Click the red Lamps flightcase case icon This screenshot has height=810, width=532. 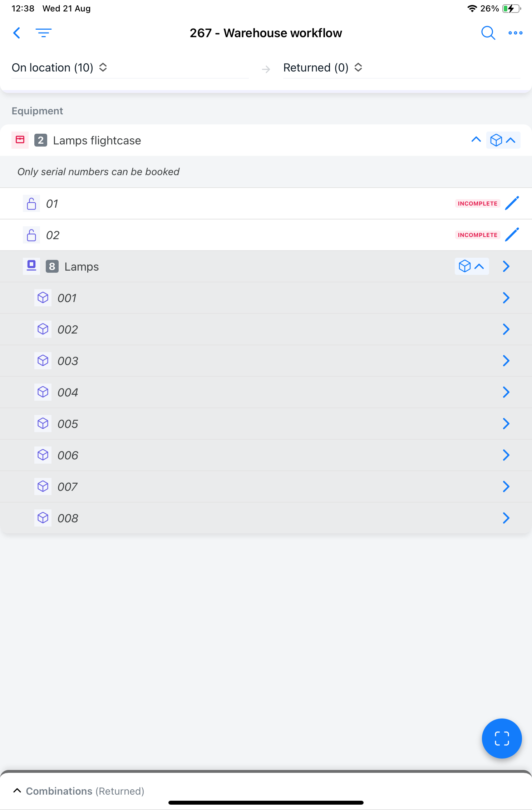pos(20,140)
